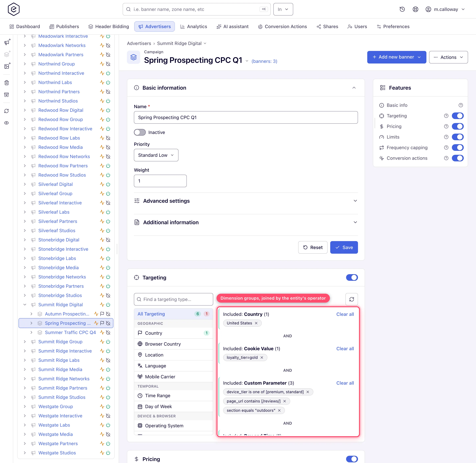Collapse Summit Ridge Digital tree node
This screenshot has width=476, height=463.
[25, 305]
